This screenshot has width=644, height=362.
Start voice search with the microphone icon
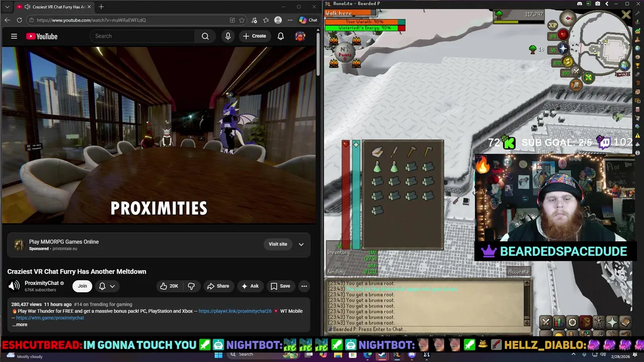[x=228, y=36]
